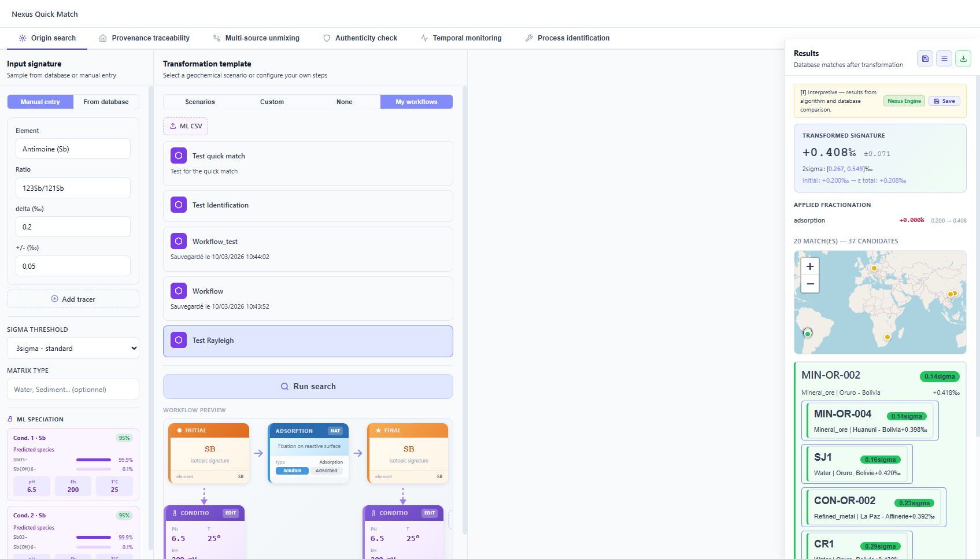The width and height of the screenshot is (980, 559).
Task: Open the Origin search tab
Action: [47, 38]
